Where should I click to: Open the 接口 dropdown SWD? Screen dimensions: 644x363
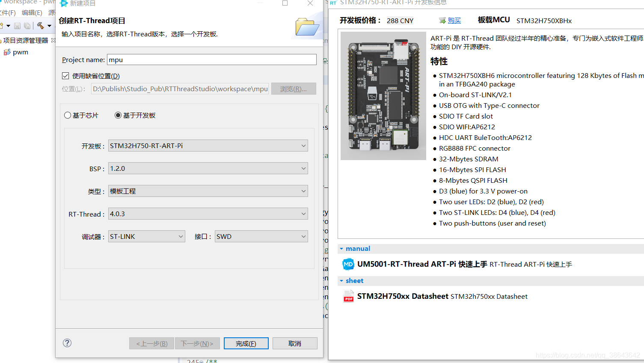click(261, 236)
